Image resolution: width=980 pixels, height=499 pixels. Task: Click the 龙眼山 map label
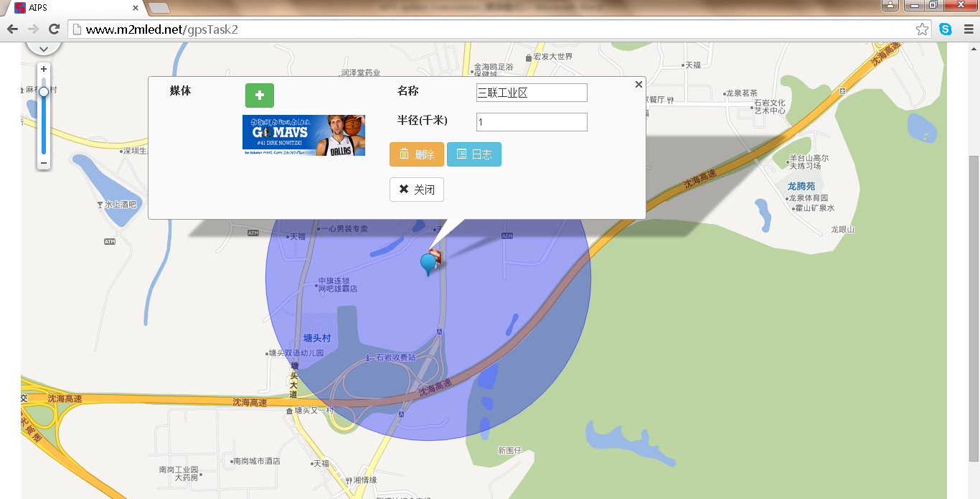842,230
